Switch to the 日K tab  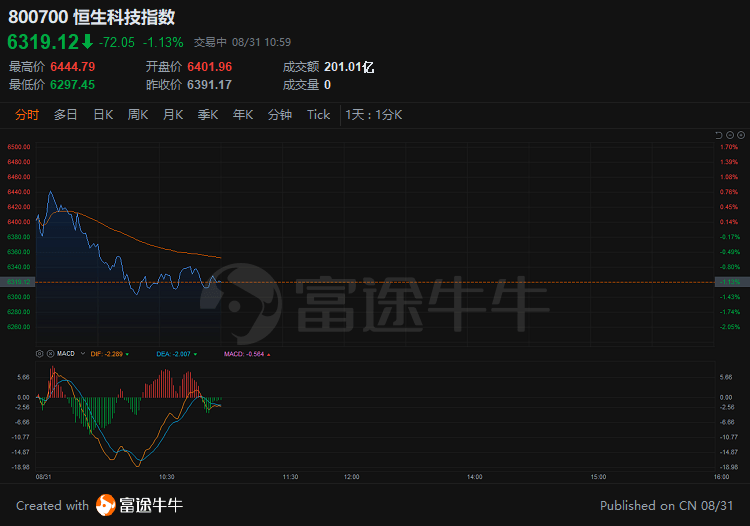(103, 115)
